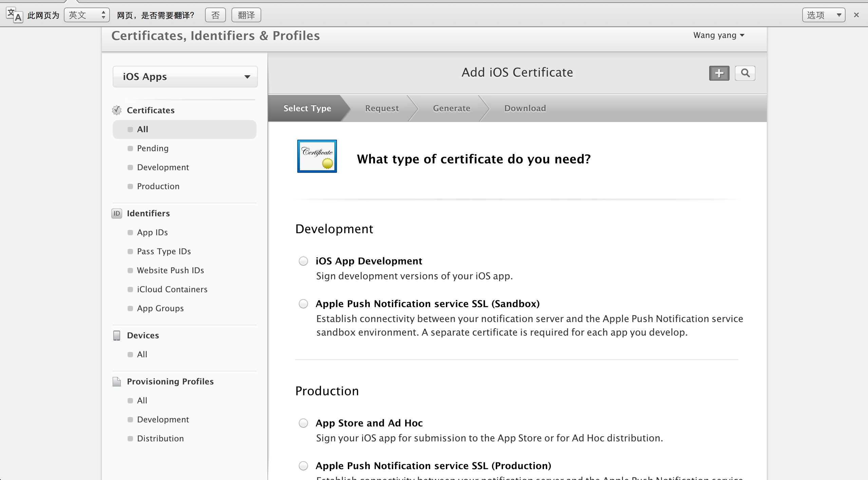The image size is (868, 480).
Task: Click the Generate step tab
Action: (x=452, y=108)
